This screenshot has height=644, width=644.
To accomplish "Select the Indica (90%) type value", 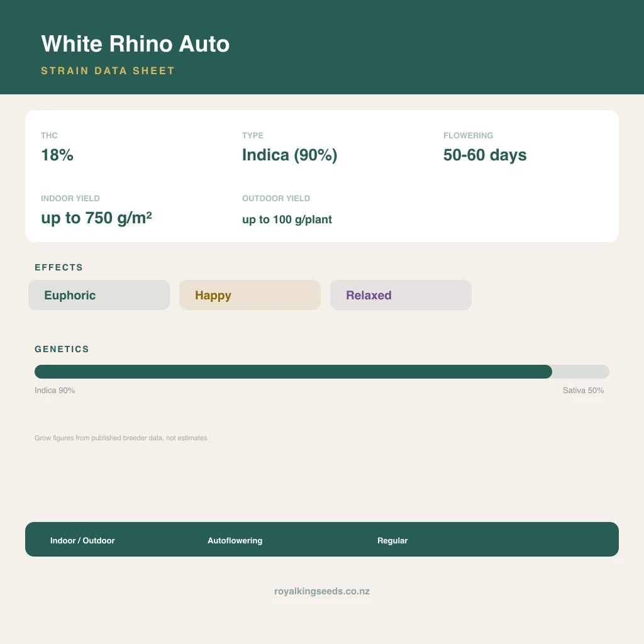I will [x=289, y=155].
